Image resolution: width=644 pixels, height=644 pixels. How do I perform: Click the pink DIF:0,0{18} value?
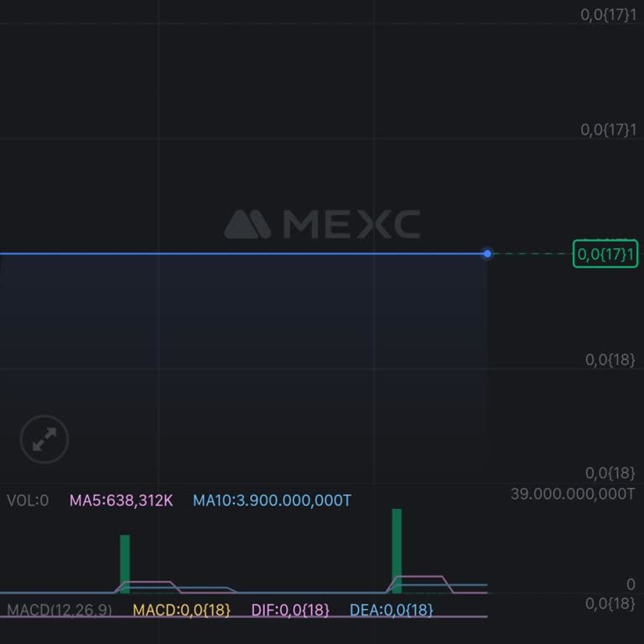290,610
